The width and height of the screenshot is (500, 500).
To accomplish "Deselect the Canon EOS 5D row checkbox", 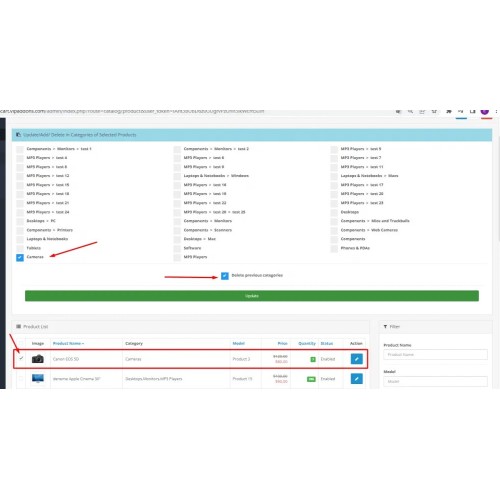I will click(21, 359).
